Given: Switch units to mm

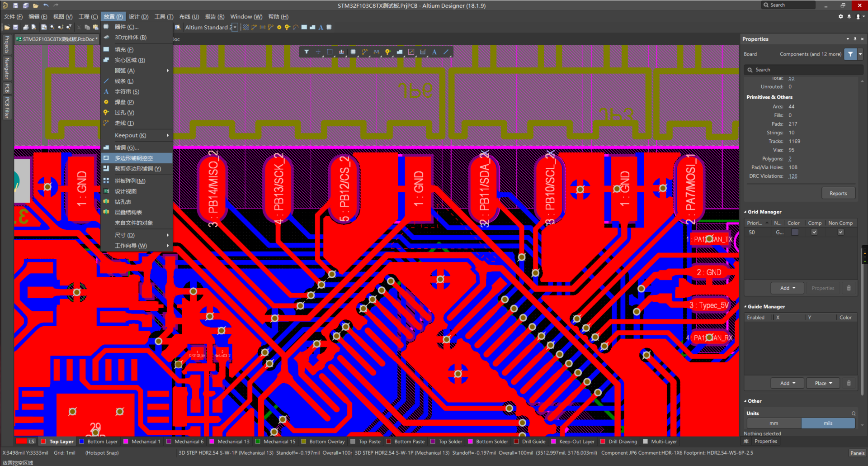Looking at the screenshot, I should pos(774,423).
